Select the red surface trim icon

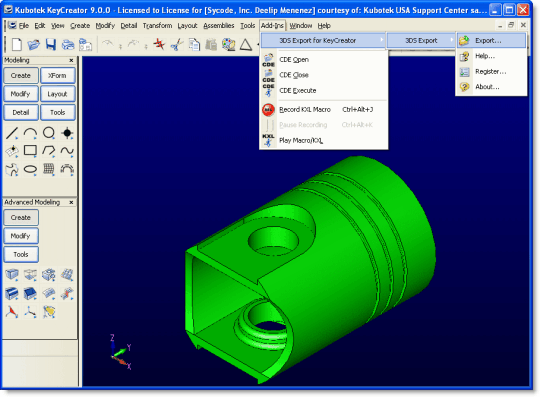point(67,293)
